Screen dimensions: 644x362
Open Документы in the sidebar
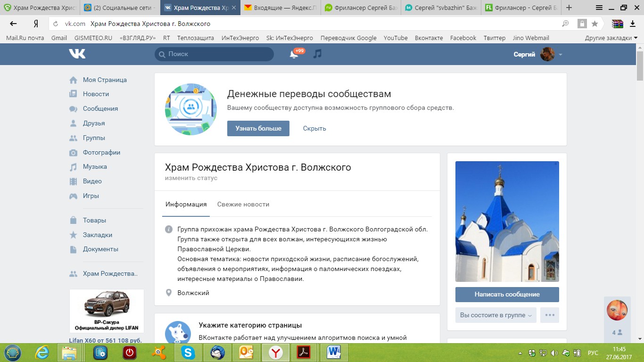[100, 249]
